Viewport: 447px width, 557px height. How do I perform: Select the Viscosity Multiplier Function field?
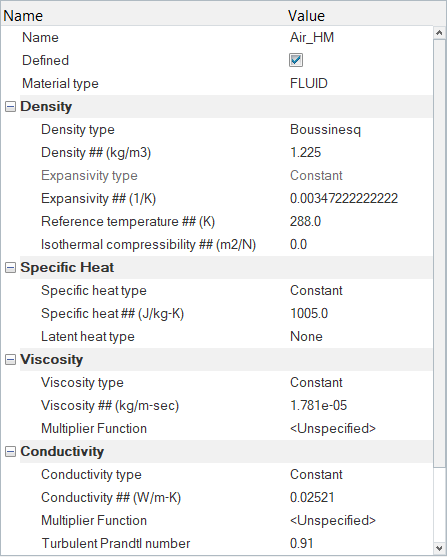point(360,428)
